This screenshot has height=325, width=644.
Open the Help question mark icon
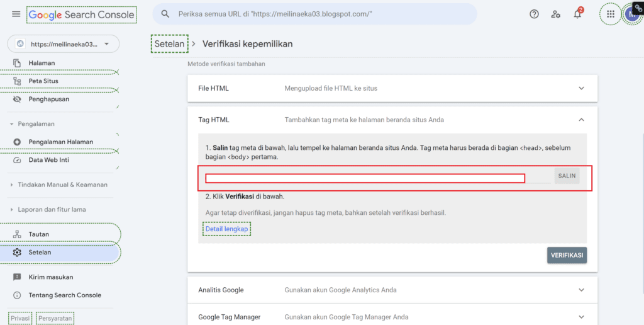pyautogui.click(x=534, y=14)
